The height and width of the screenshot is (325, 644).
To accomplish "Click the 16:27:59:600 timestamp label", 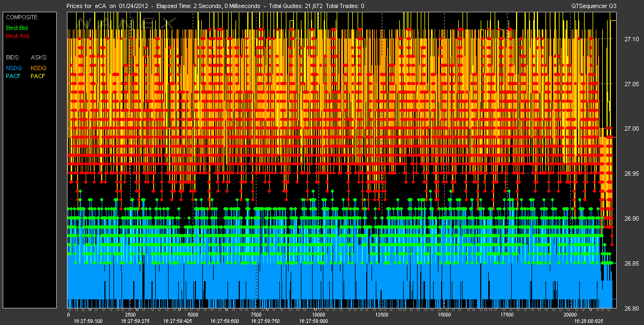I will [x=225, y=321].
